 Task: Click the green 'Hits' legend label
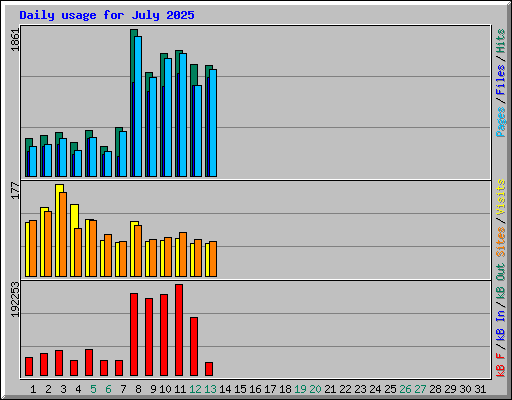[500, 41]
